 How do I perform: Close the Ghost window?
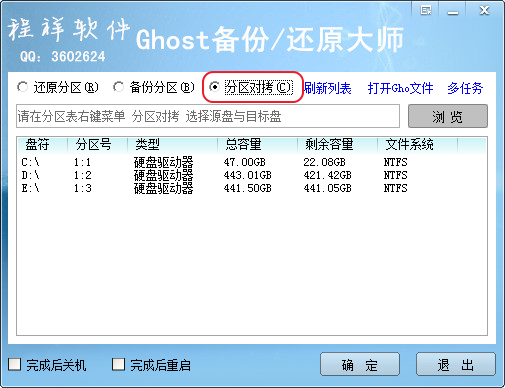click(x=484, y=10)
